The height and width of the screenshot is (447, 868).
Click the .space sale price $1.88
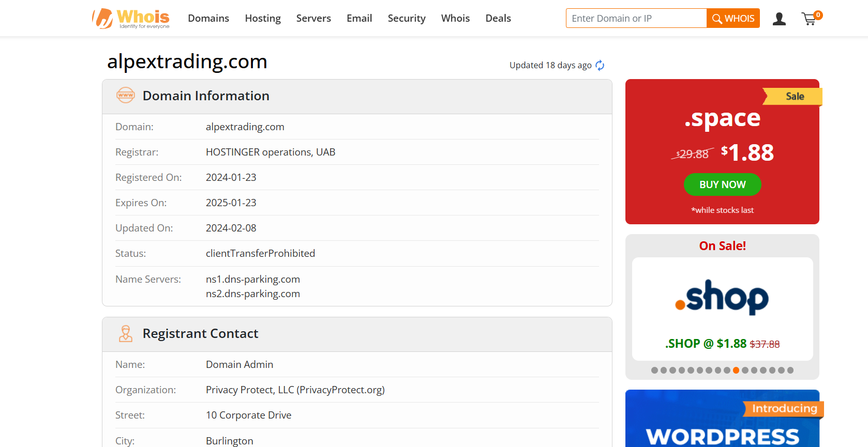tap(747, 152)
